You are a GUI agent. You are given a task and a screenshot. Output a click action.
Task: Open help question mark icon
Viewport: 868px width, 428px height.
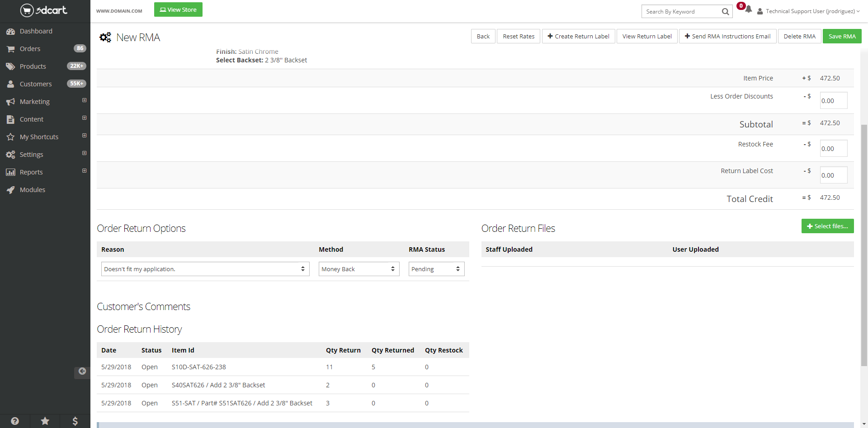coord(15,421)
